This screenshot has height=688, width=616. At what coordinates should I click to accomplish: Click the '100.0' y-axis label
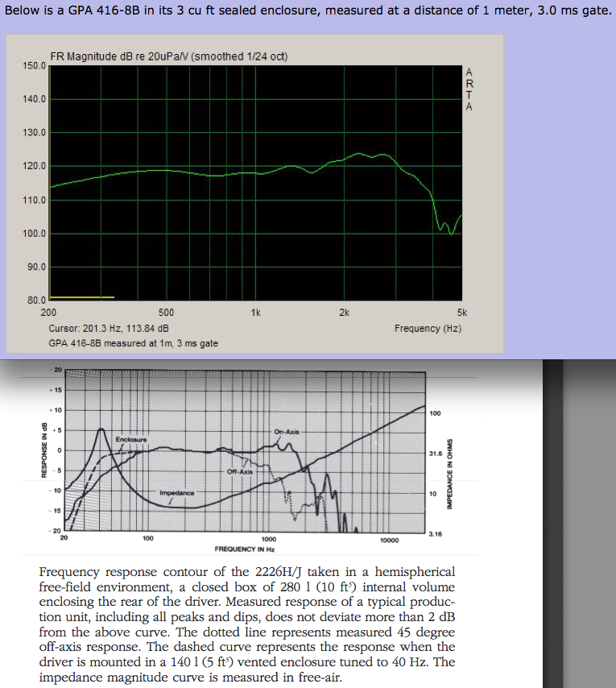[x=34, y=234]
